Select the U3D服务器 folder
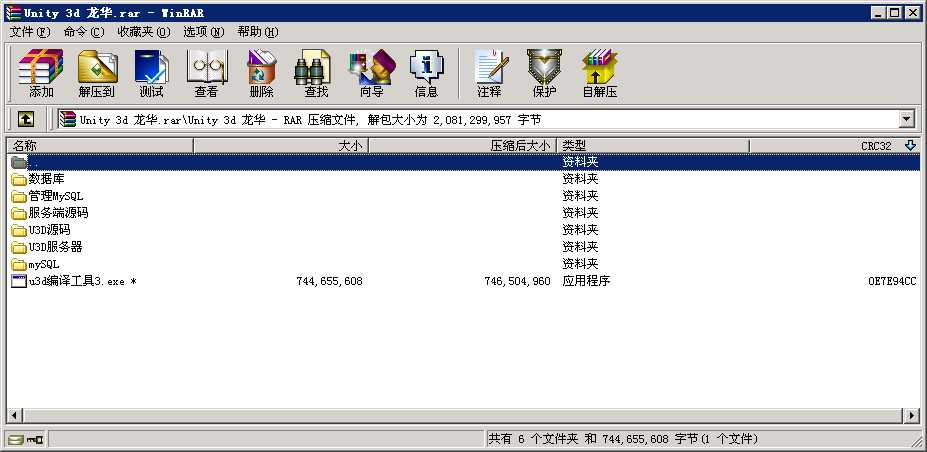 47,247
